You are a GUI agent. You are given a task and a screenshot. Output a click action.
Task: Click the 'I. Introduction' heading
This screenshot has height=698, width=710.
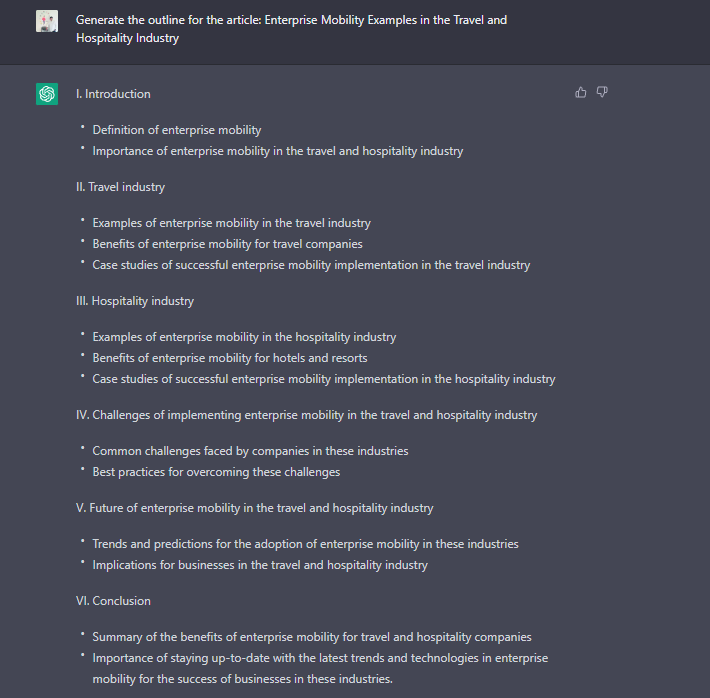[113, 94]
